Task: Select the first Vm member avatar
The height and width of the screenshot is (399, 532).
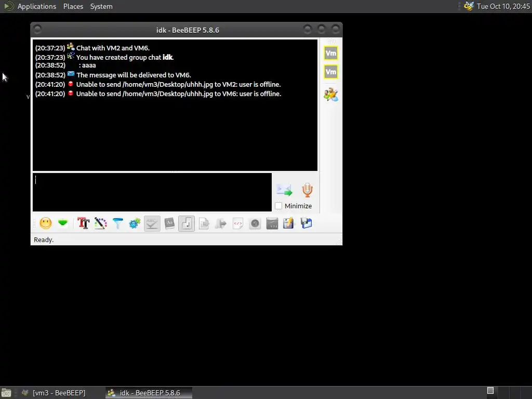Action: [x=331, y=53]
